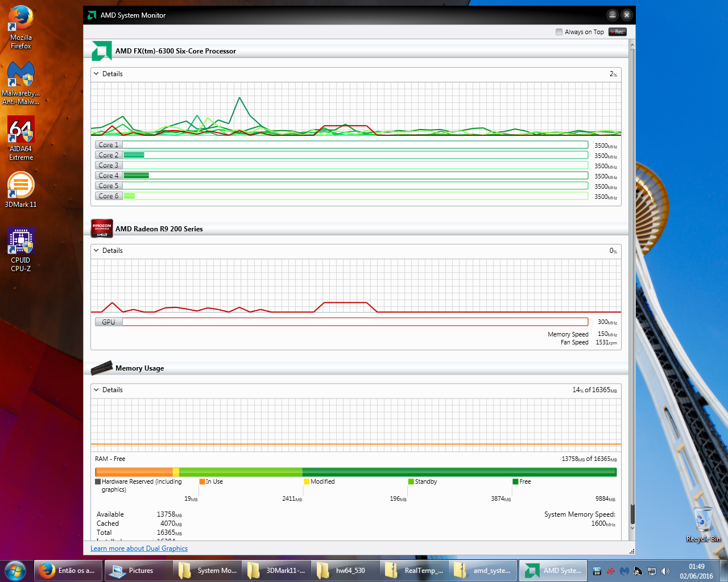Switch to the 'RealTemp_...' taskbar item
This screenshot has height=582, width=728.
pyautogui.click(x=414, y=571)
